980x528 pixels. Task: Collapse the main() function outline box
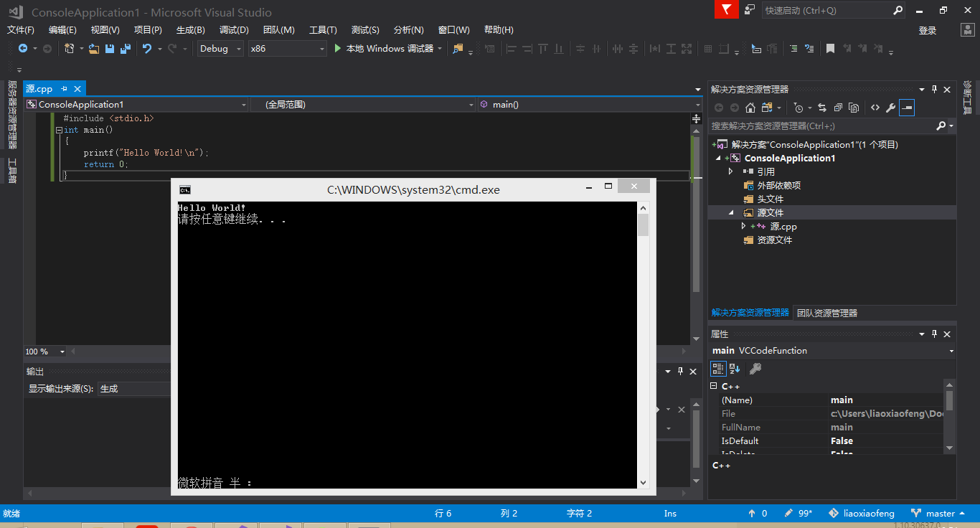coord(59,130)
